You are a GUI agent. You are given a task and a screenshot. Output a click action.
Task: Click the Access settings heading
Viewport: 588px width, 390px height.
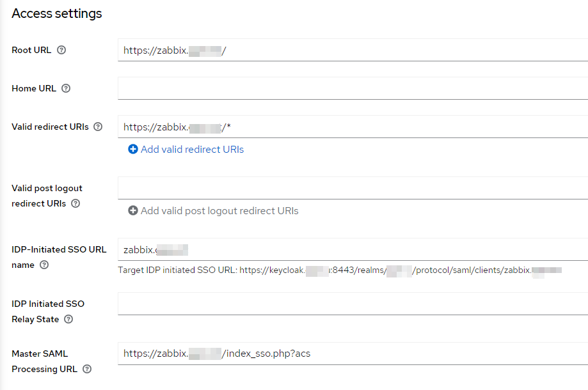tap(57, 13)
